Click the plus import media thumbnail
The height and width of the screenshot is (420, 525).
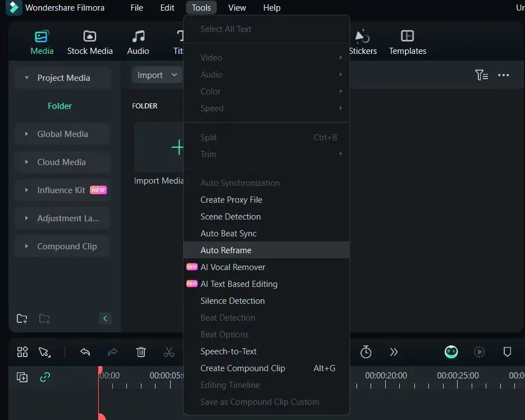coord(159,147)
